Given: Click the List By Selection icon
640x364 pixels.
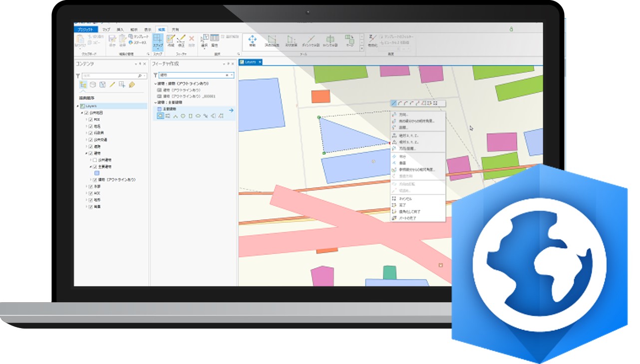Looking at the screenshot, I should (102, 85).
